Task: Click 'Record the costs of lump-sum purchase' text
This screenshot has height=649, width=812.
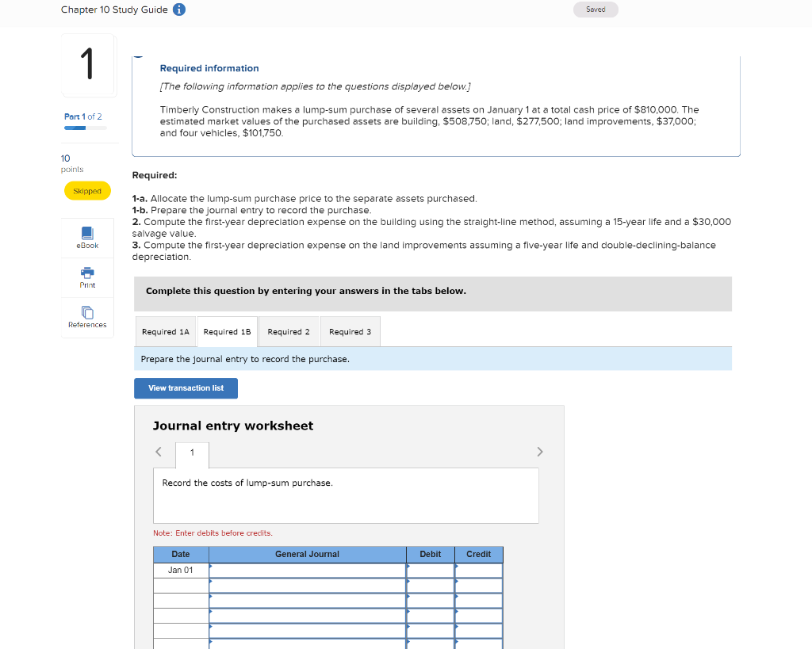Action: pos(247,483)
